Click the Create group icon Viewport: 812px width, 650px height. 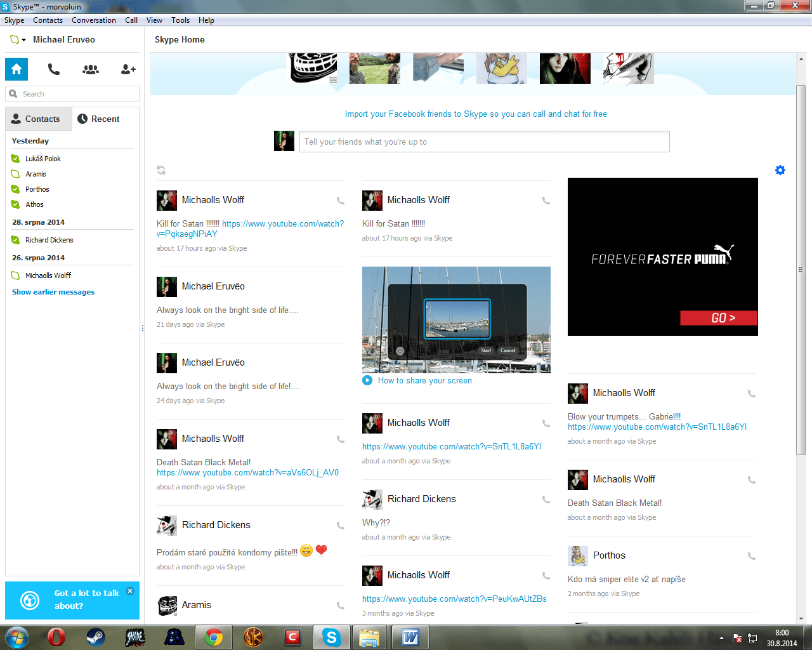pos(91,69)
